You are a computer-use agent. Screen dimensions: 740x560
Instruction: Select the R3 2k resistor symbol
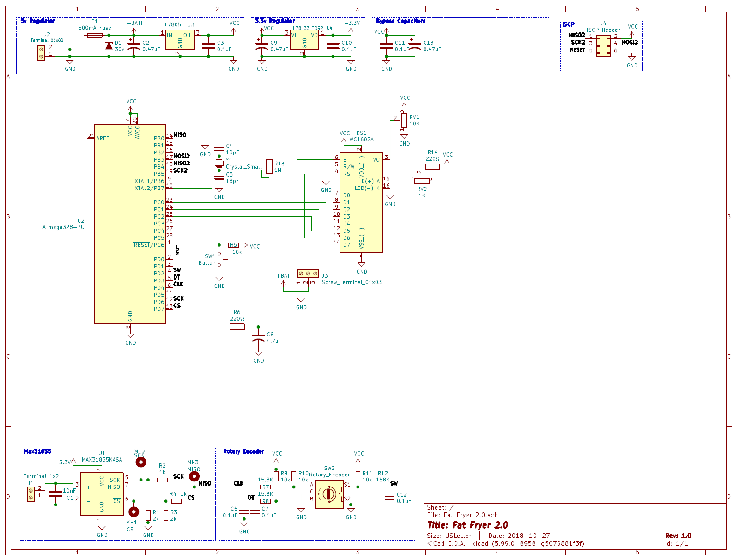[x=166, y=515]
